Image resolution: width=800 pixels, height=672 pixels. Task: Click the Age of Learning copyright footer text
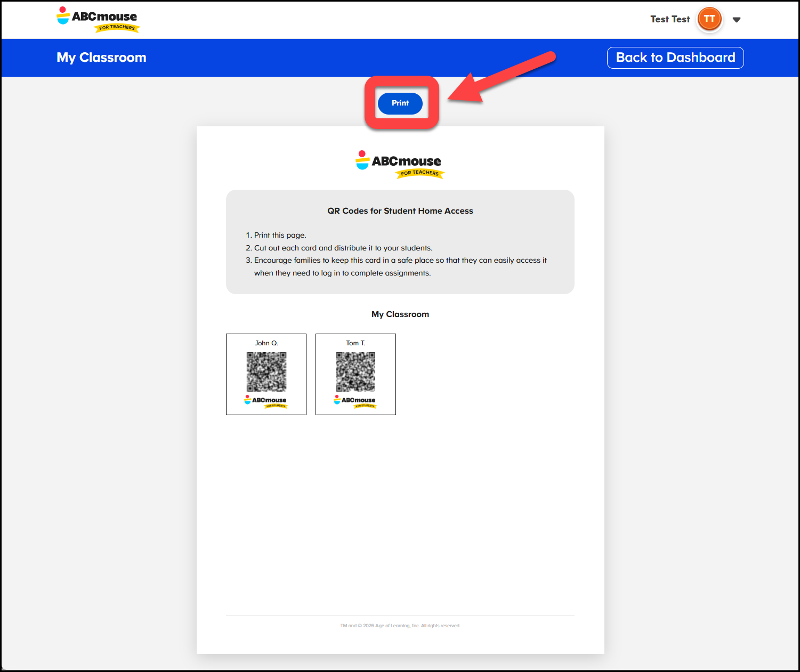400,626
